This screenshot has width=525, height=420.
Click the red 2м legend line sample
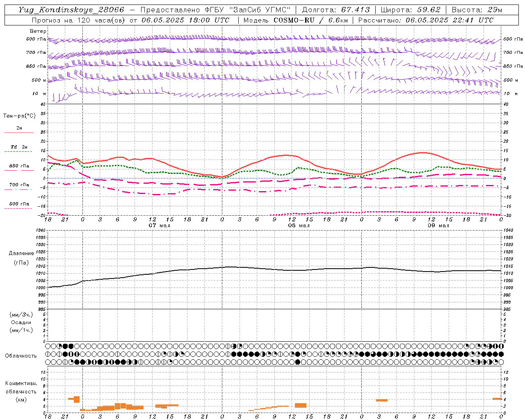tap(19, 133)
